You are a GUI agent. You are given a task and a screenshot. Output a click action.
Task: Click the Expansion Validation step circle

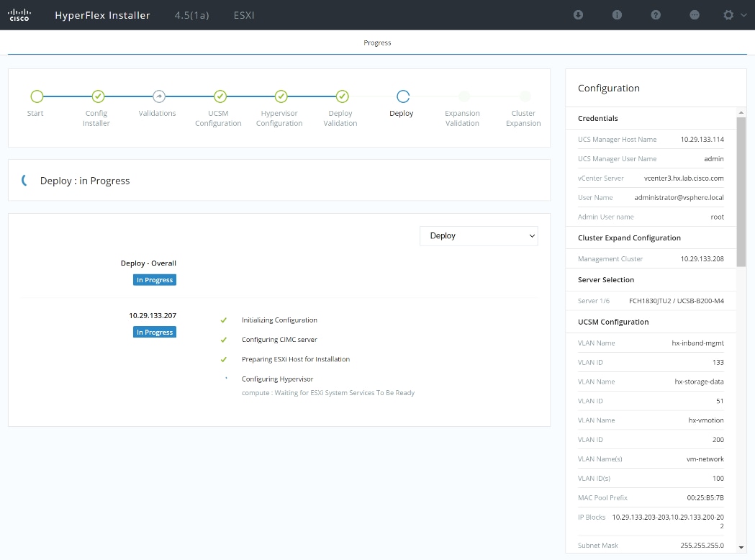[464, 96]
